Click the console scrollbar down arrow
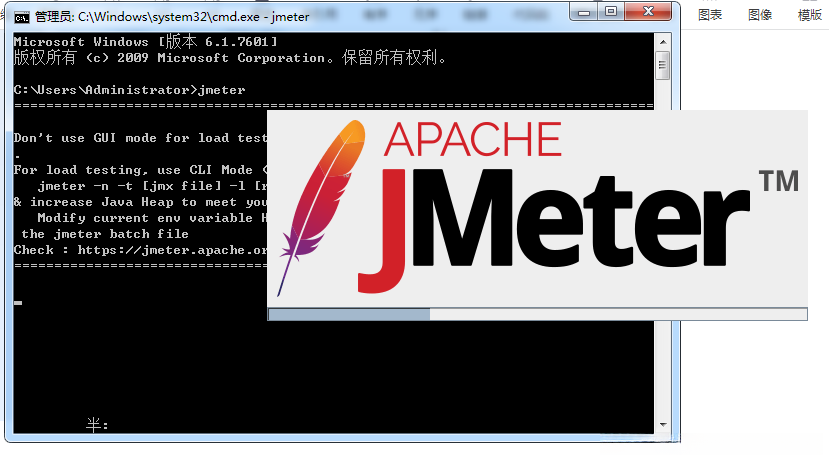The width and height of the screenshot is (829, 464). 662,424
